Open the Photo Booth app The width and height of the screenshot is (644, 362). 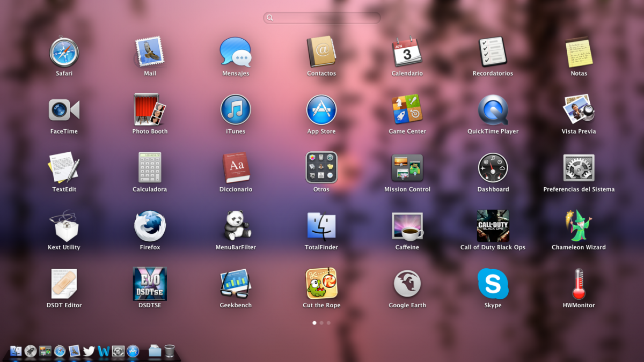pyautogui.click(x=150, y=110)
